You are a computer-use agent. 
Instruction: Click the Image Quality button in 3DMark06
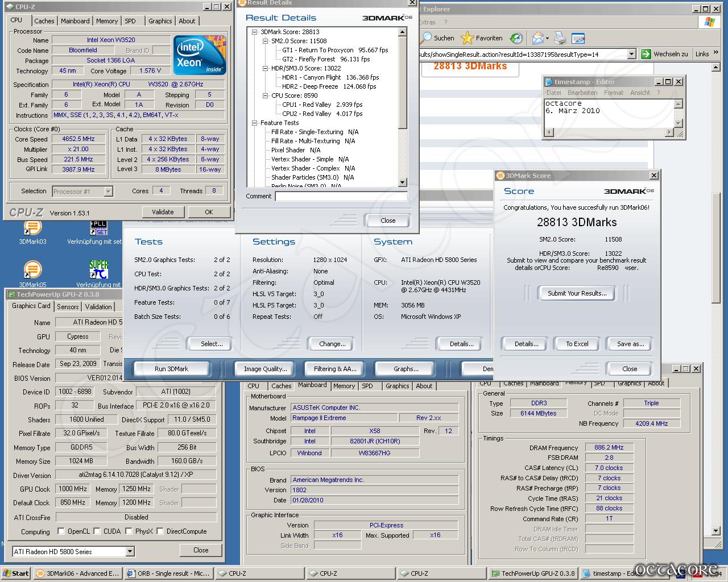pyautogui.click(x=265, y=369)
